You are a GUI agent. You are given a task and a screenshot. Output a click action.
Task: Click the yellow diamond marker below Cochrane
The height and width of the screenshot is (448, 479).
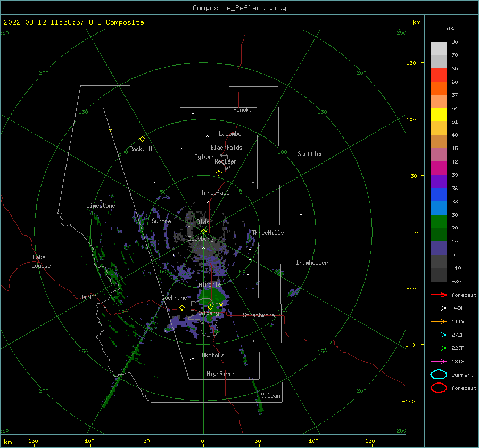point(183,307)
